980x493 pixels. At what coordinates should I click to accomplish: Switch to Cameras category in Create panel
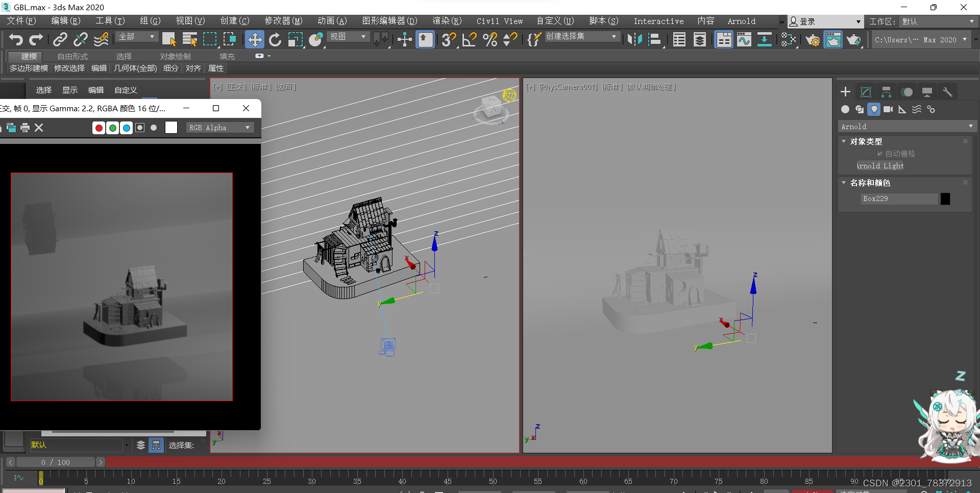pyautogui.click(x=888, y=109)
